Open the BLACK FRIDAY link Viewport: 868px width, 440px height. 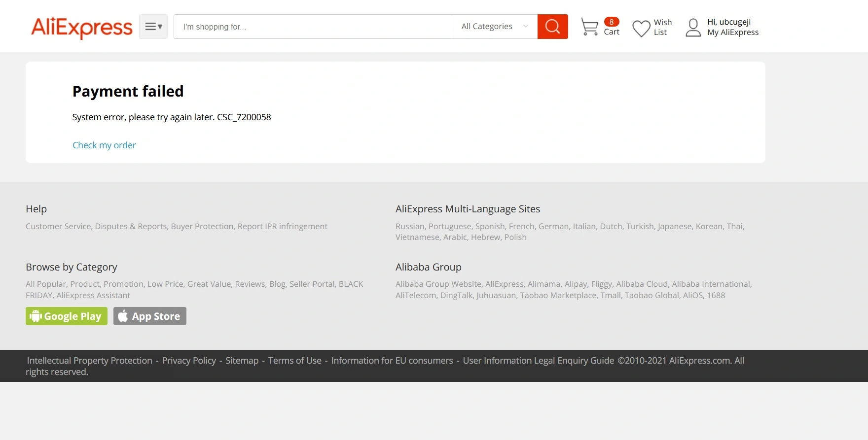click(x=351, y=284)
